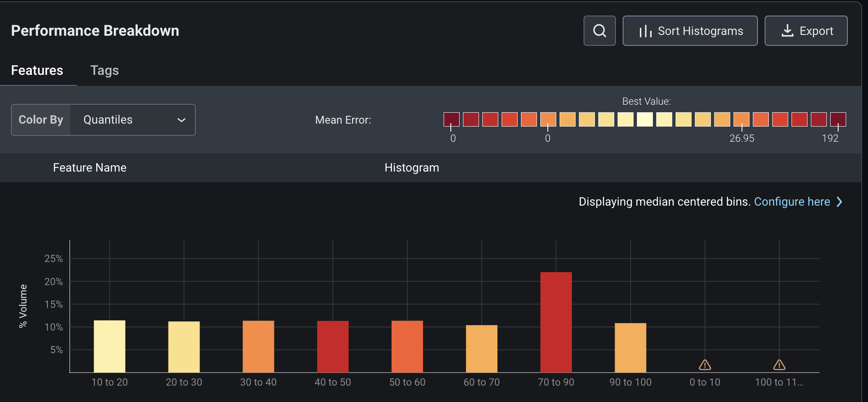The width and height of the screenshot is (868, 402).
Task: Switch to the Tags tab
Action: pos(105,70)
